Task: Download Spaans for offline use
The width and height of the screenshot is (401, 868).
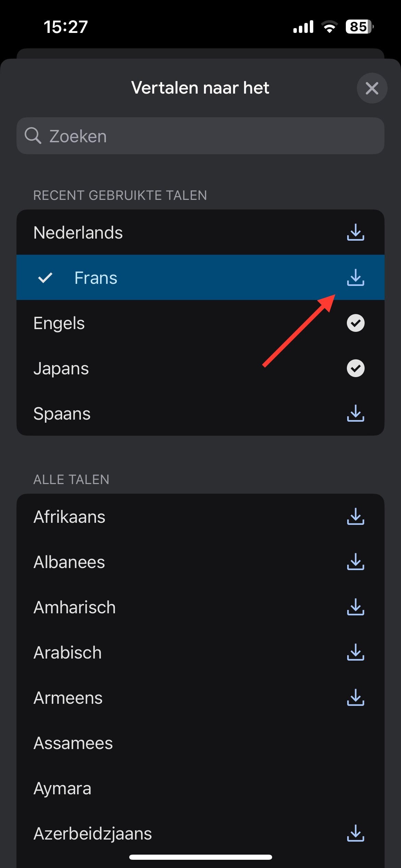Action: [x=356, y=414]
